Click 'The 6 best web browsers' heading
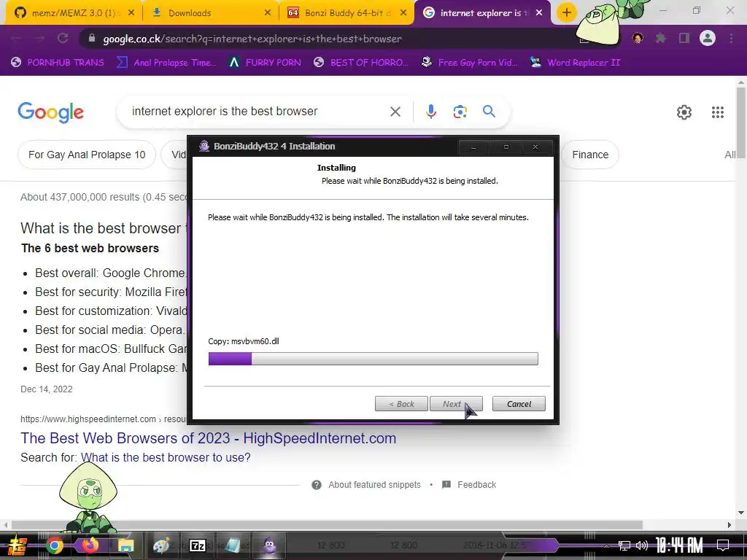The width and height of the screenshot is (747, 560). pos(90,249)
